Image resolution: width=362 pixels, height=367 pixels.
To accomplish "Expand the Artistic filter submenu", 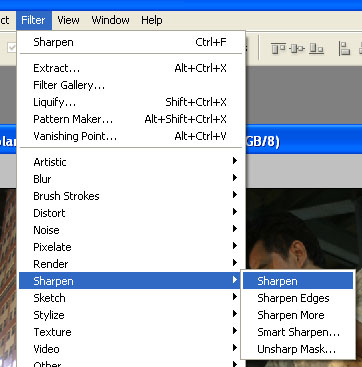I will (131, 162).
